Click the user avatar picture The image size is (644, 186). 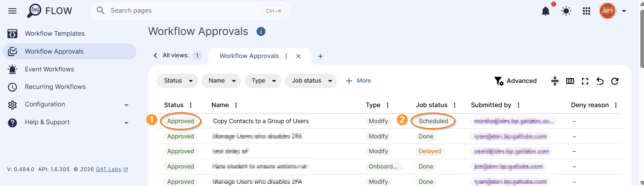pos(608,11)
